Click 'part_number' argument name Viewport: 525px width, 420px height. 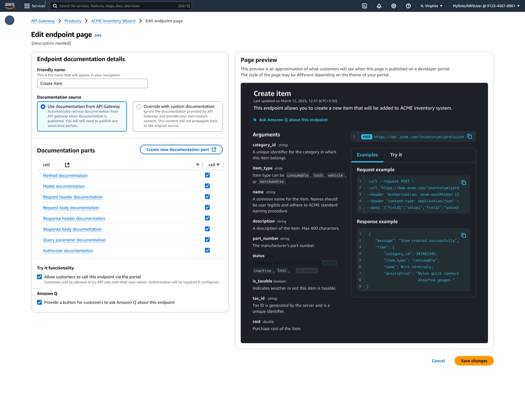click(265, 239)
